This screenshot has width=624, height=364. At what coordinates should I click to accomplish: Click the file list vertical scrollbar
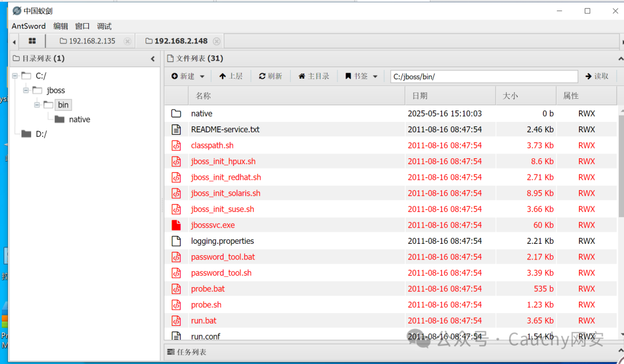point(621,165)
